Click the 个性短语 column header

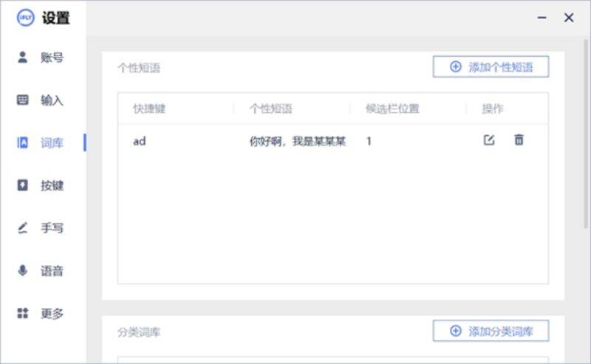[x=270, y=109]
